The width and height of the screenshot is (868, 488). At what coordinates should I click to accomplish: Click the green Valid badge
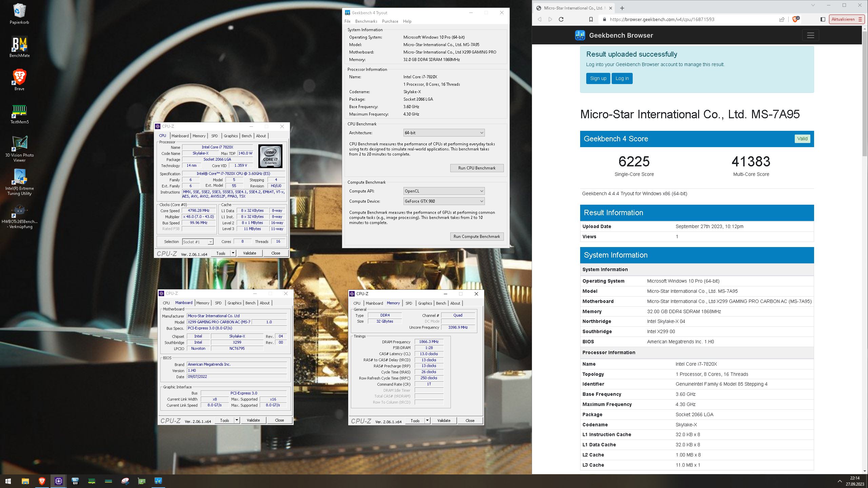[x=802, y=139]
